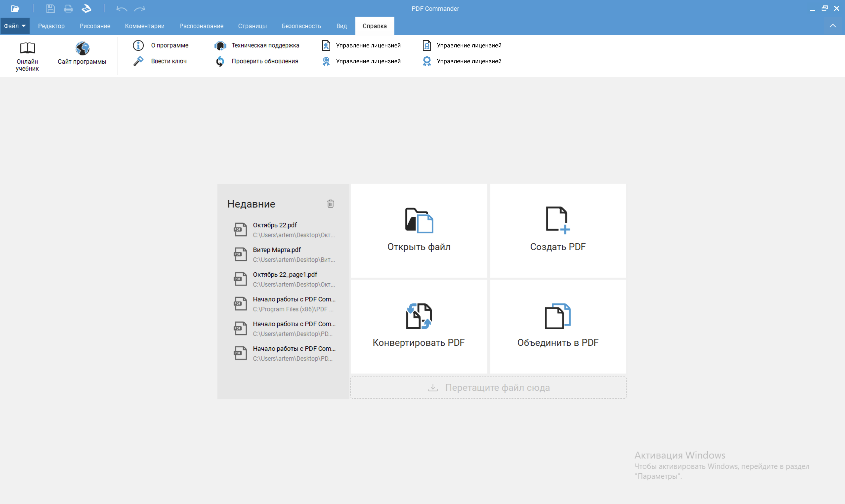Viewport: 845px width, 504px height.
Task: Open recent file Витер Марта.pdf
Action: tap(285, 254)
